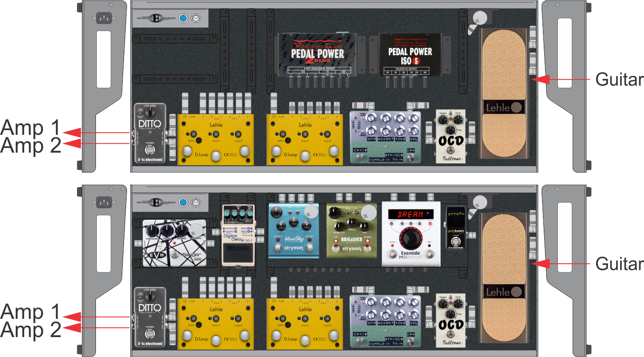Click the power inlet socket on the lower board

coord(104,202)
